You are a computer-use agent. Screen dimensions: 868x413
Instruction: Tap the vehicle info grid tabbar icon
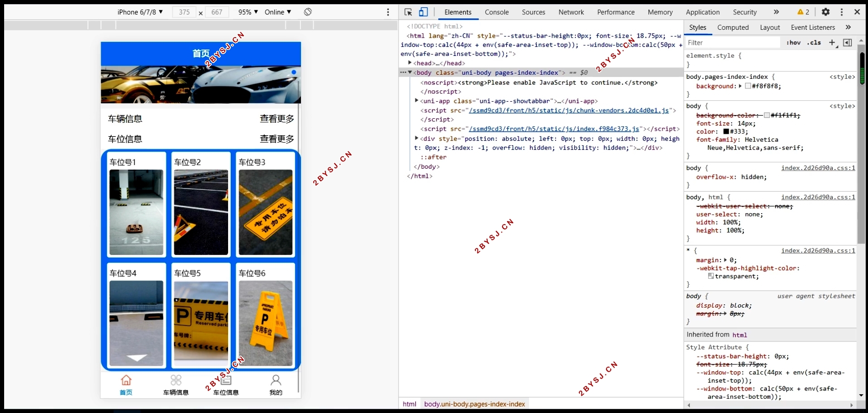click(x=176, y=380)
